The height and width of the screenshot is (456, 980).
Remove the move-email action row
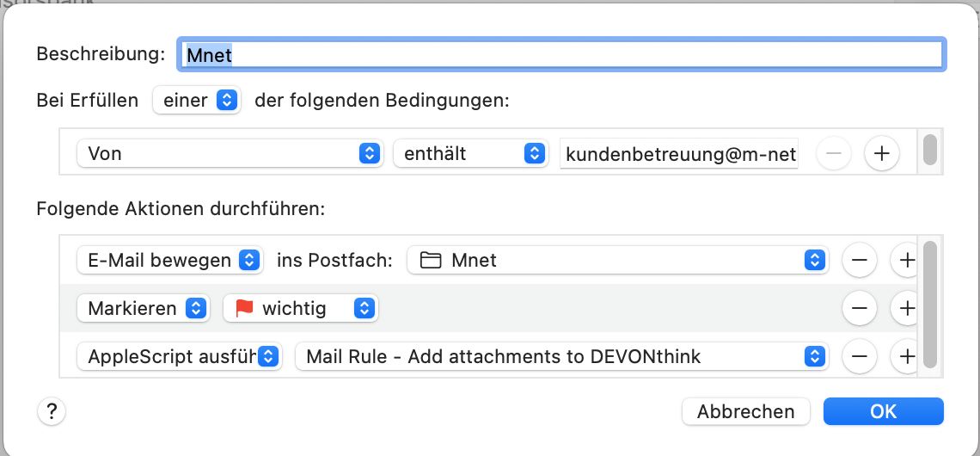[860, 260]
